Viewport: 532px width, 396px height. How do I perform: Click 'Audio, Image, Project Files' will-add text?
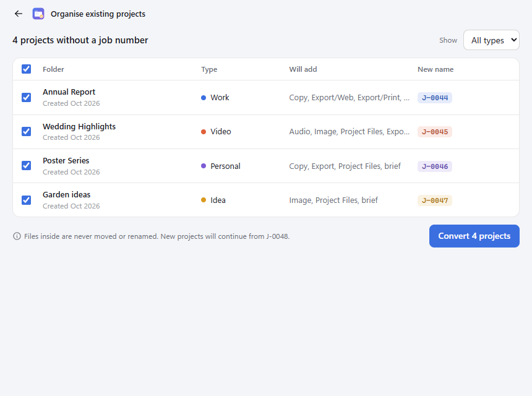(x=349, y=132)
